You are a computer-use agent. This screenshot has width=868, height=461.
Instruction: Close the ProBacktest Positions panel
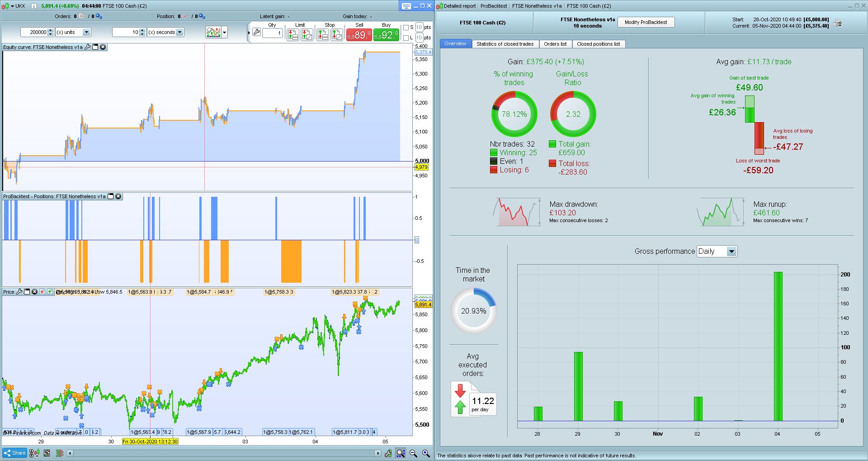[118, 196]
